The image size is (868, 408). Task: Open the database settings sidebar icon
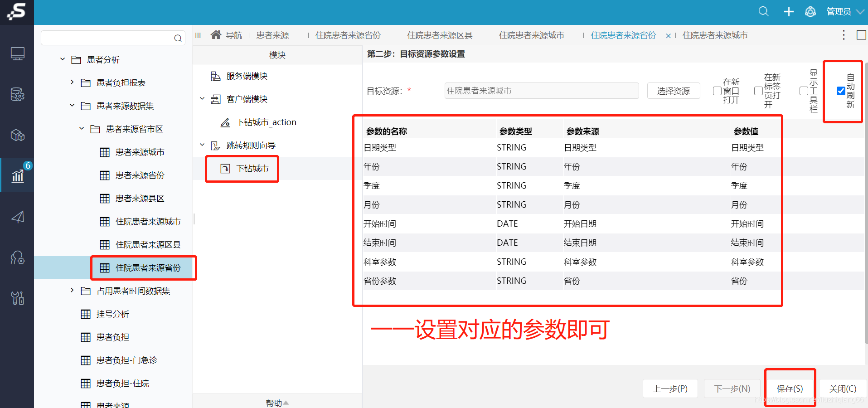[x=17, y=94]
